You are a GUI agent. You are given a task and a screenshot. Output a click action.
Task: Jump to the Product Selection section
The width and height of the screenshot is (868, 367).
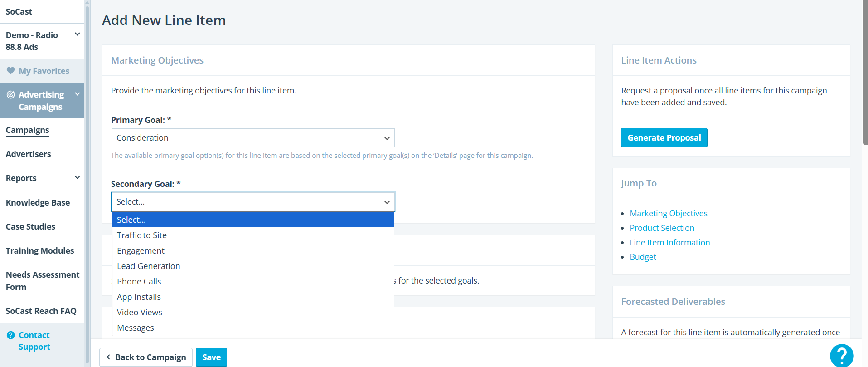pos(662,228)
